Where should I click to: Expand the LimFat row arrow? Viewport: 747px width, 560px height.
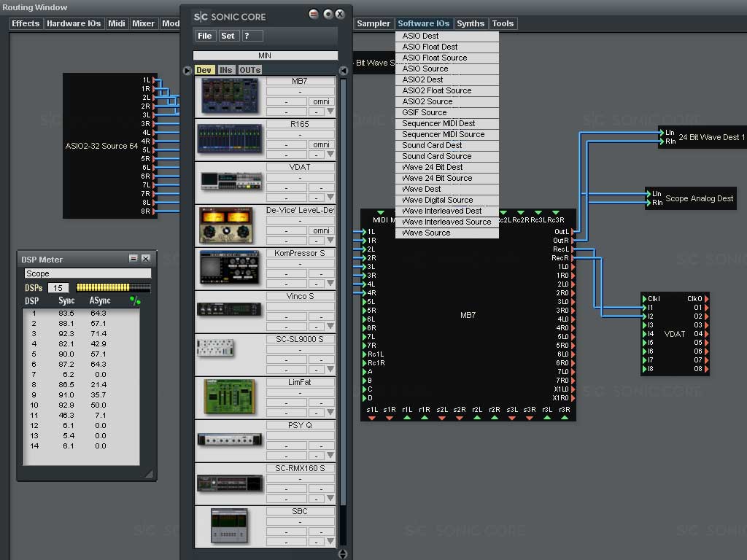click(330, 412)
